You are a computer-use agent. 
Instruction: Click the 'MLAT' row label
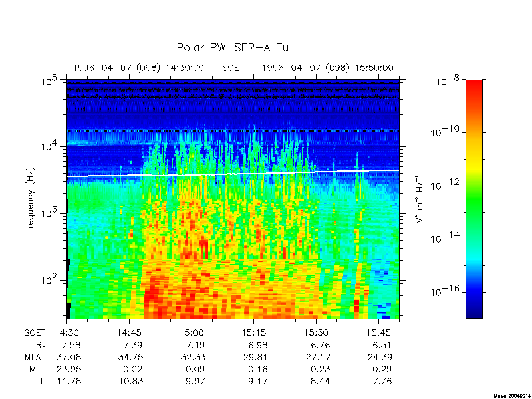(35, 357)
